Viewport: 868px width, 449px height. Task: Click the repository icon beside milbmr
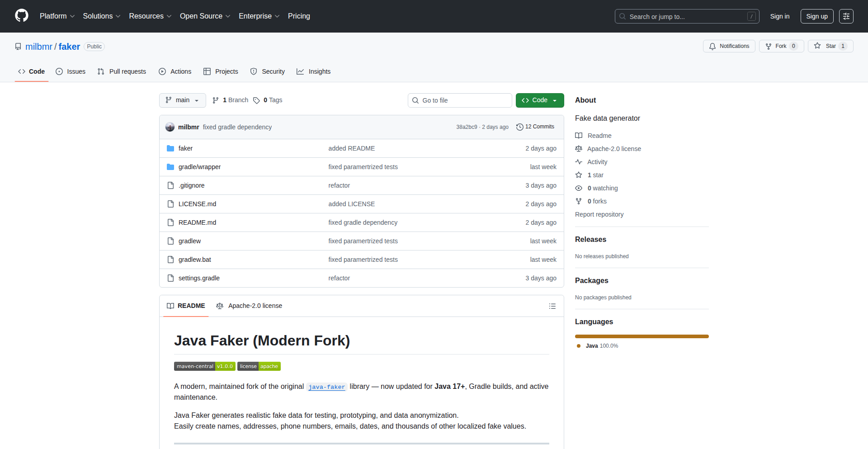click(x=18, y=47)
